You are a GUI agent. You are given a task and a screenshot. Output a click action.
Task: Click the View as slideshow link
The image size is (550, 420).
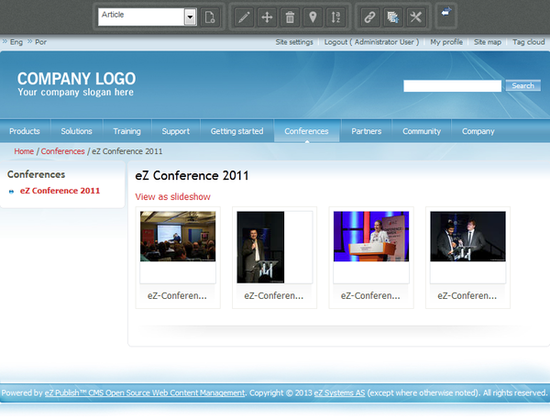[173, 197]
